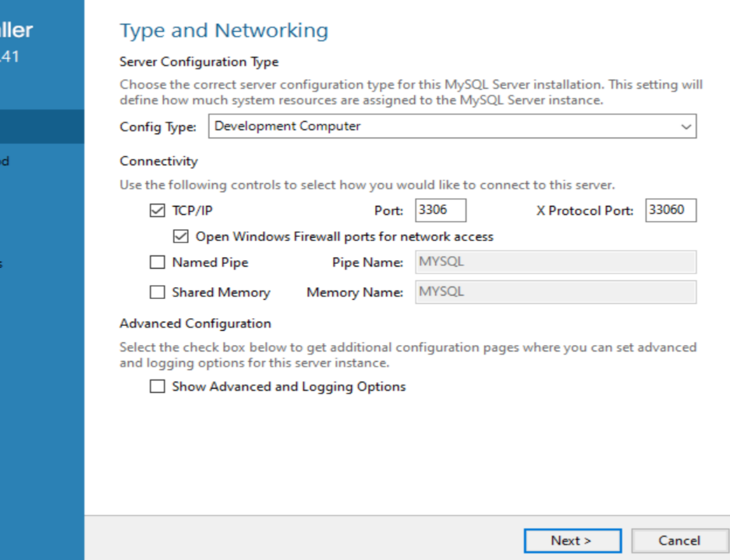Click the Development Computer combo box text
Screen dimensions: 730x560
(x=288, y=126)
